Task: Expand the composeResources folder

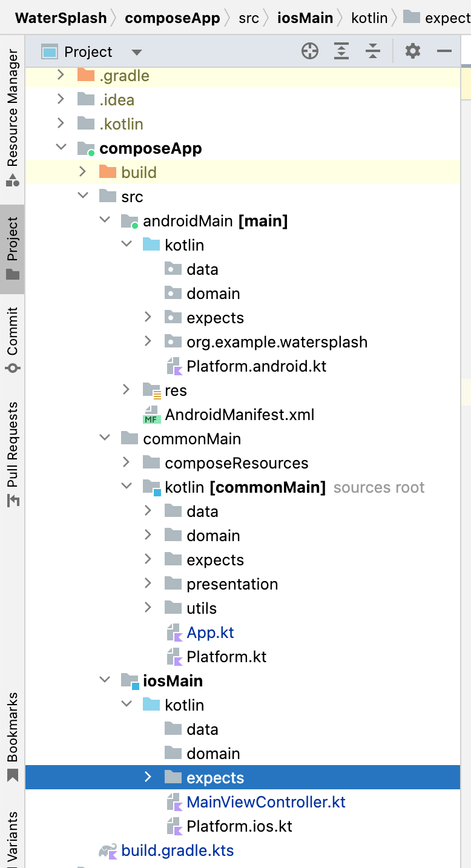Action: click(127, 462)
